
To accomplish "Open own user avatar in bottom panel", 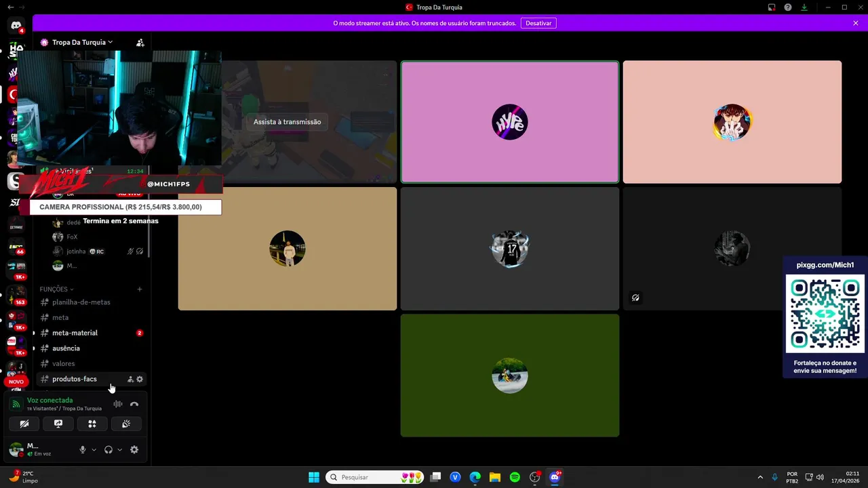I will (x=16, y=449).
